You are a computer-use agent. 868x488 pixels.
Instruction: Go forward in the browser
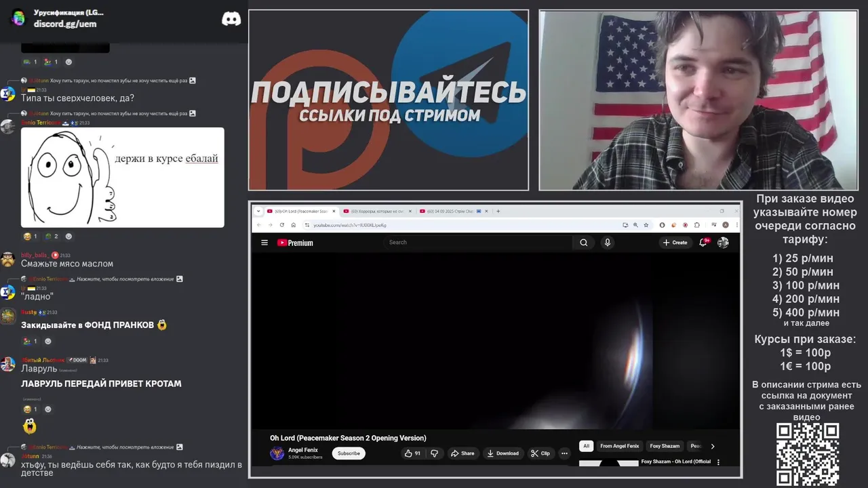click(x=270, y=225)
